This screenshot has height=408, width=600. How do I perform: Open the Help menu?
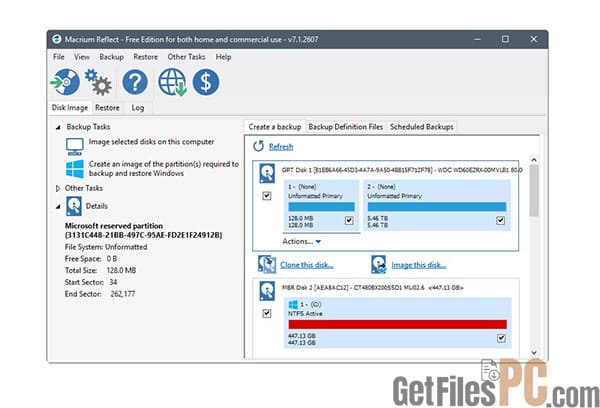pos(223,57)
